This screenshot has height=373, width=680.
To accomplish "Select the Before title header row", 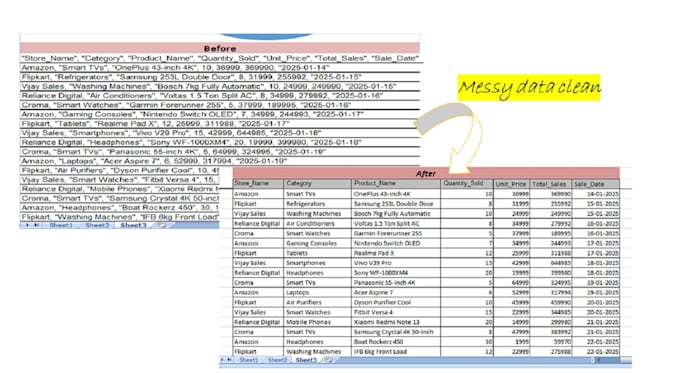I will [x=220, y=48].
